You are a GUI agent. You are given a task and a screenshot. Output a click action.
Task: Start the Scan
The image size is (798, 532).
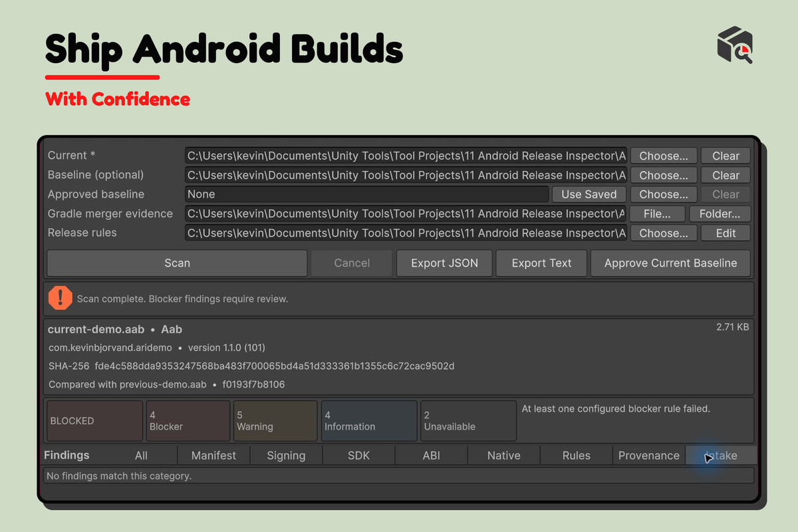click(177, 263)
